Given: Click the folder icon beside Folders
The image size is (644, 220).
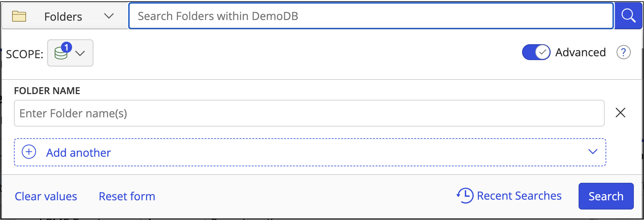Looking at the screenshot, I should pos(19,16).
